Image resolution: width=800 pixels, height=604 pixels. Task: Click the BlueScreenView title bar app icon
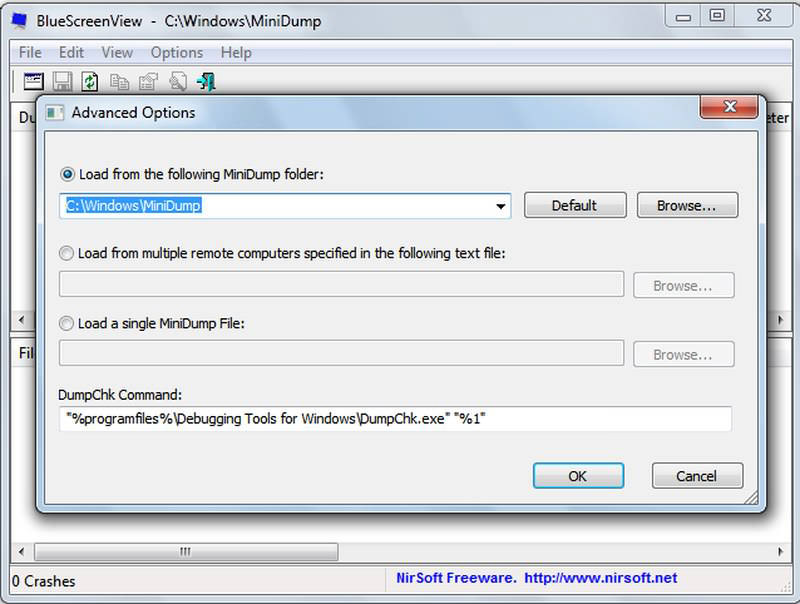click(20, 20)
